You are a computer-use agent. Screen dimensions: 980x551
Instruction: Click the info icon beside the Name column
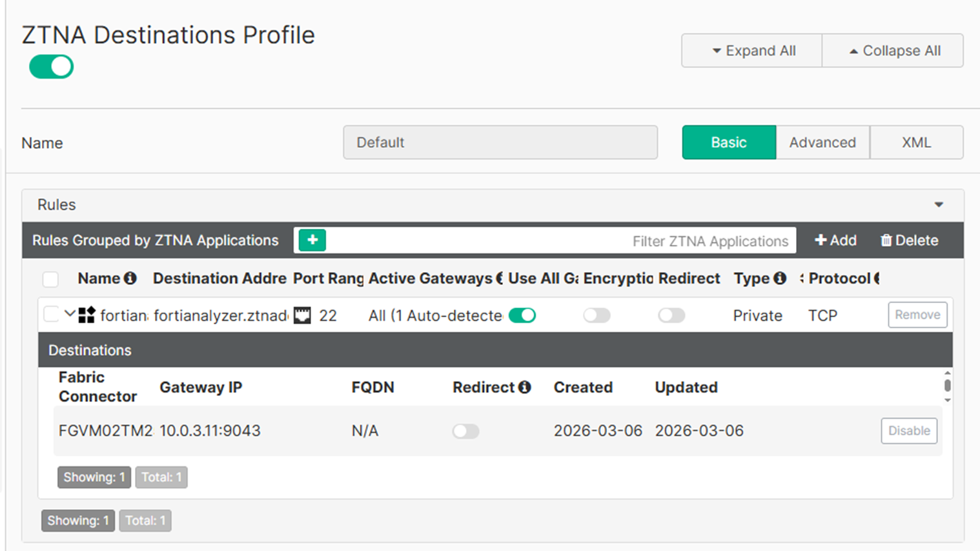(x=130, y=278)
